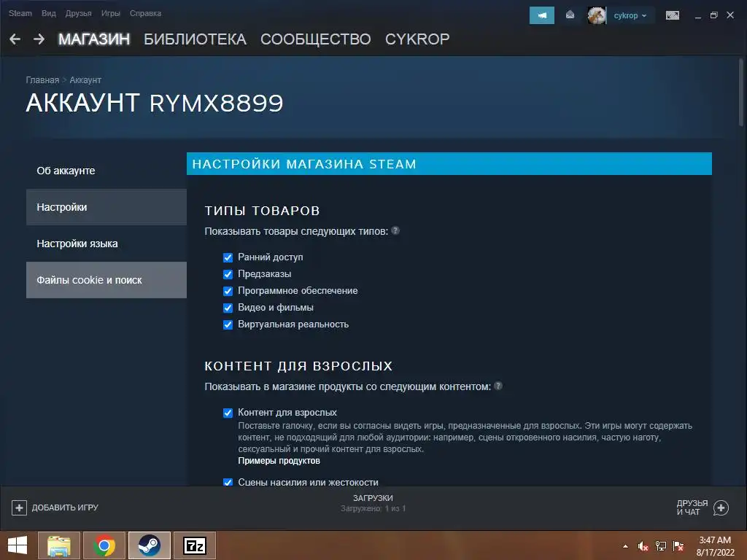Select Файлы cookie и поиск sidebar item
The height and width of the screenshot is (560, 747).
click(x=107, y=280)
